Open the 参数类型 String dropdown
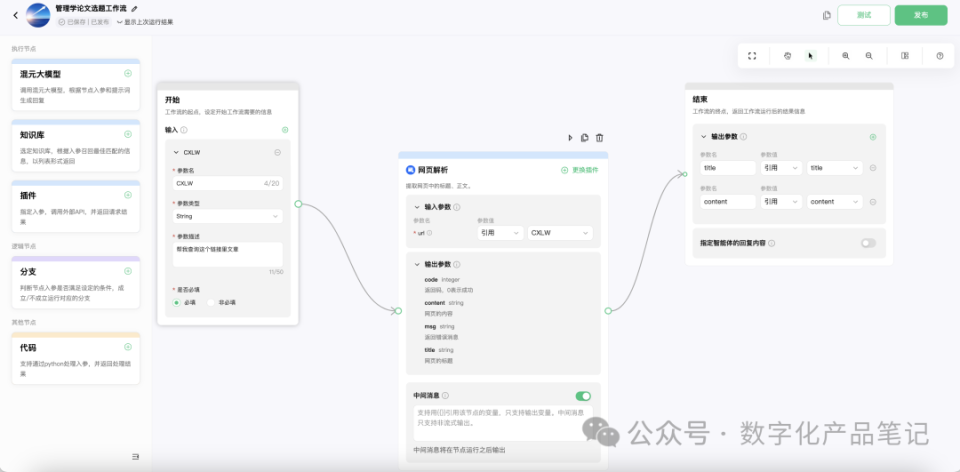The width and height of the screenshot is (960, 472). pos(228,216)
